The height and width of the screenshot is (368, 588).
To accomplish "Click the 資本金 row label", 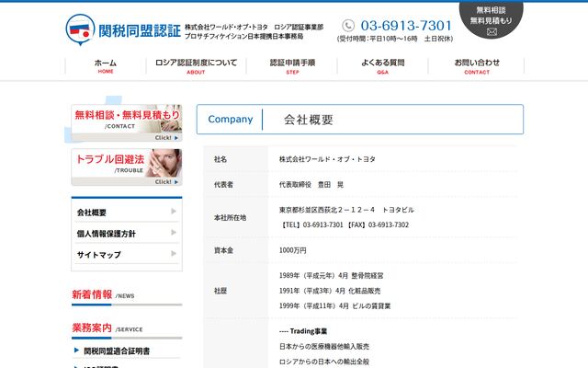I will (223, 250).
